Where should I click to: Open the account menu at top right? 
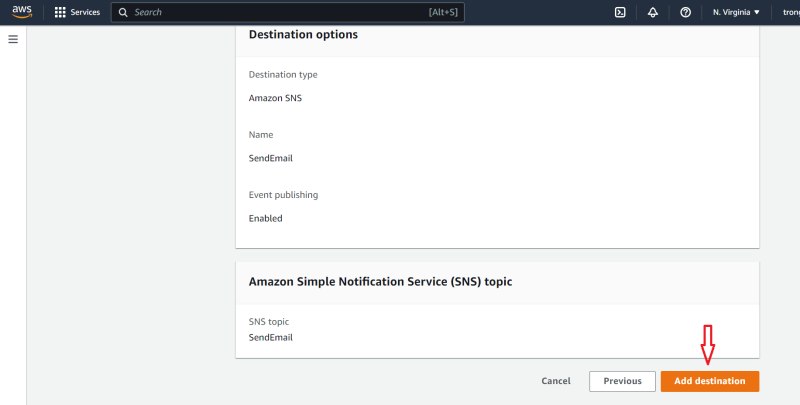click(791, 12)
